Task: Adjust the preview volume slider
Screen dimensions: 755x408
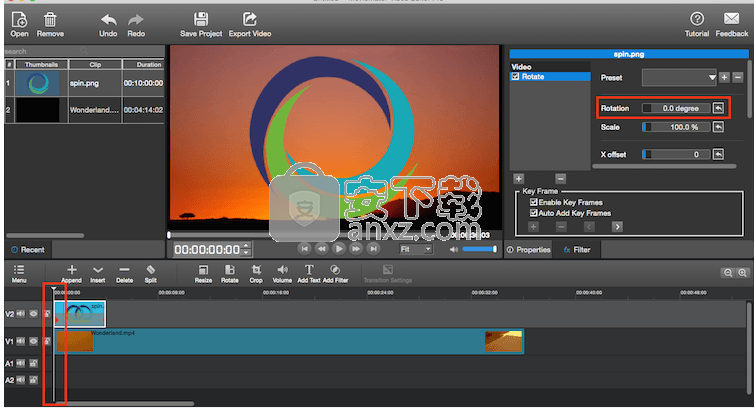Action: [480, 249]
